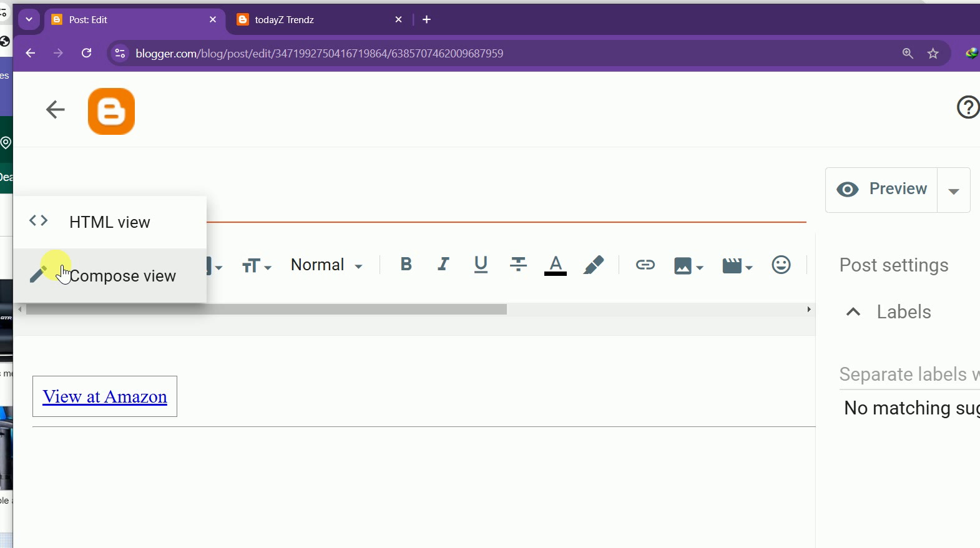Click the View at Amazon link
The height and width of the screenshot is (548, 980).
(x=105, y=396)
